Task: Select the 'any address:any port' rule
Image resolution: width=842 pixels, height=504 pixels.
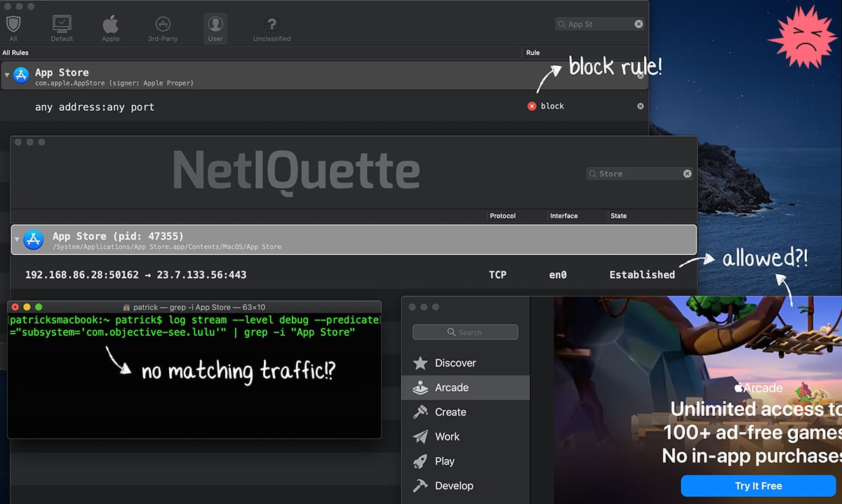Action: pos(324,107)
